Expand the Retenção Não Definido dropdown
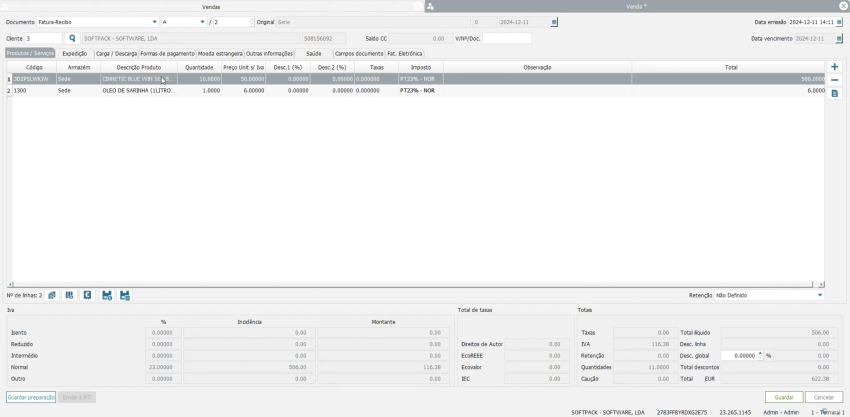The image size is (850, 417). [820, 295]
